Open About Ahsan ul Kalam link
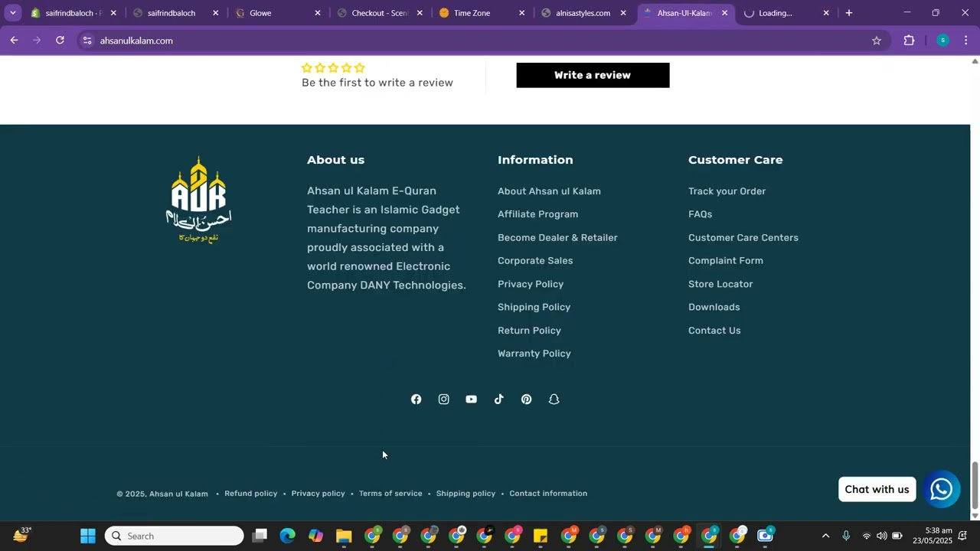980x551 pixels. click(549, 191)
